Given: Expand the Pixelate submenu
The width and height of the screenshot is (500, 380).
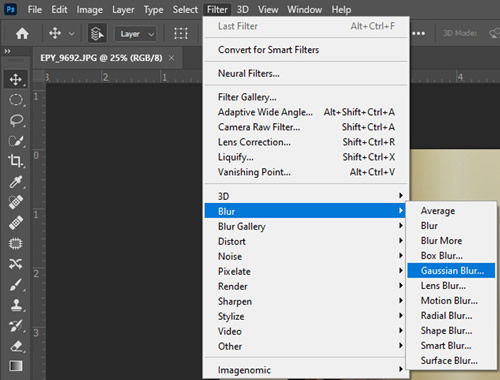Looking at the screenshot, I should 306,271.
